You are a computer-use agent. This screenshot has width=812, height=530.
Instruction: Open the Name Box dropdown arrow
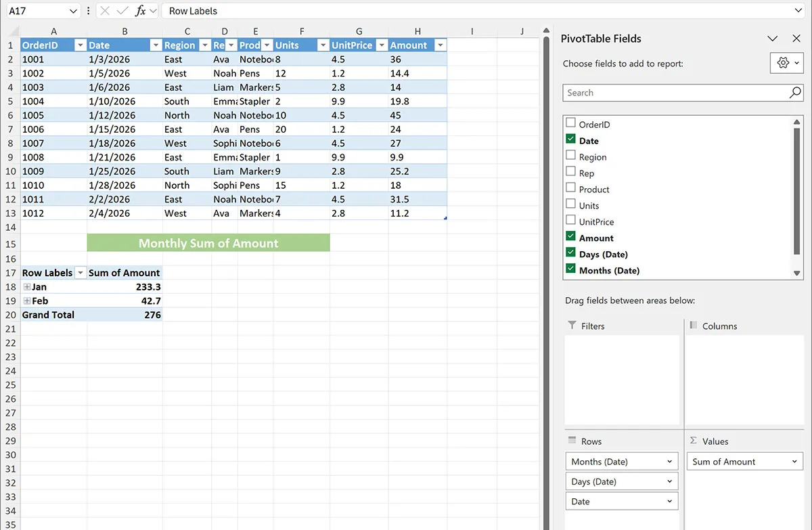point(74,11)
